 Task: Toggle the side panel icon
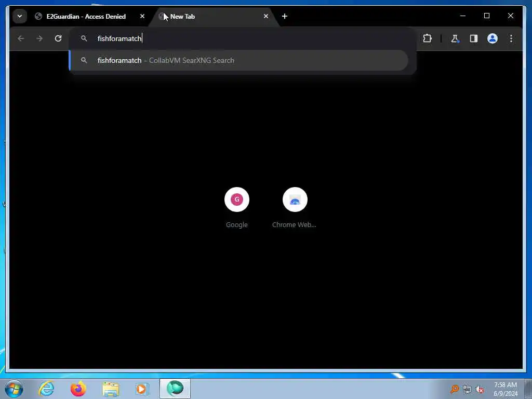(474, 38)
